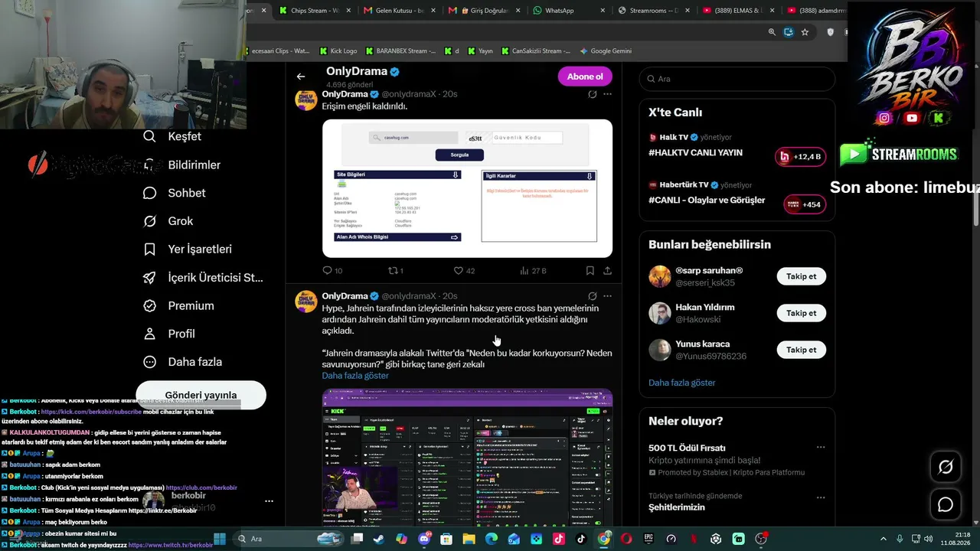Open File Explorer from the taskbar
This screenshot has height=551, width=980.
[469, 539]
